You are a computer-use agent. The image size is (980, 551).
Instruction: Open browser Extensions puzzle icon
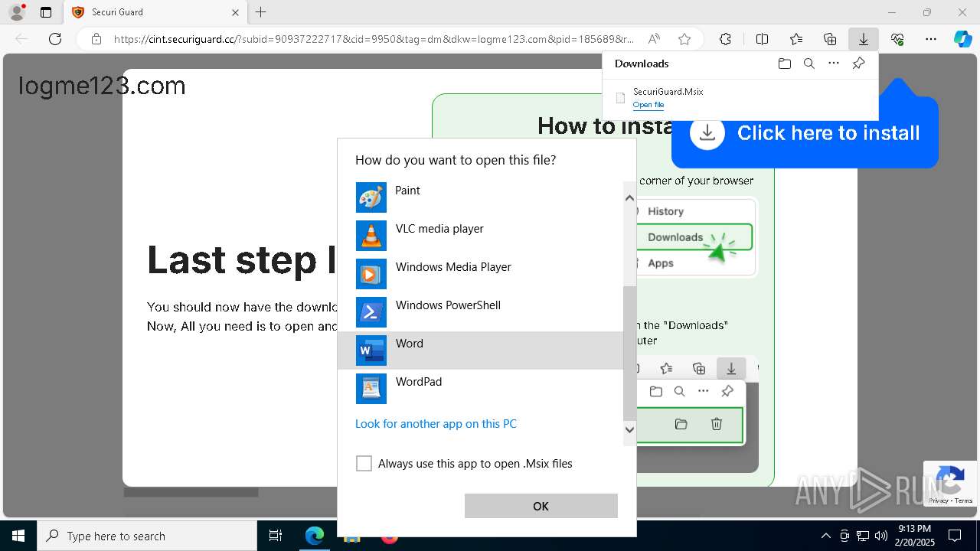click(x=725, y=39)
